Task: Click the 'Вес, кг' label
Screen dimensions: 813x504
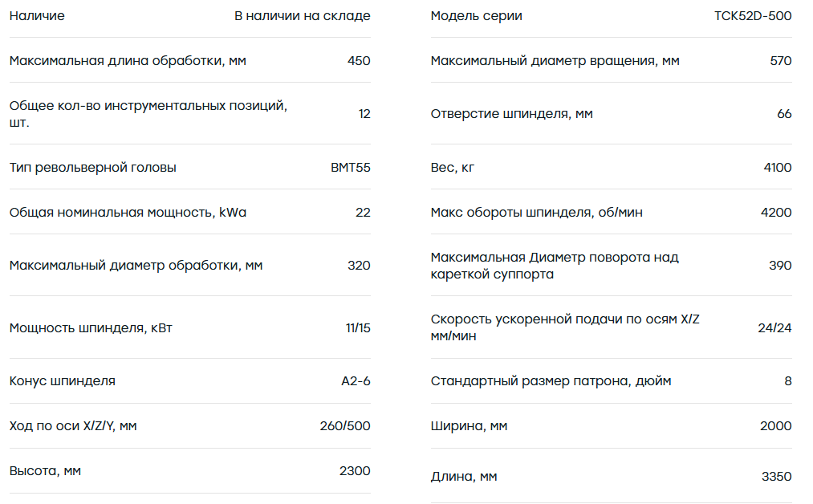Action: pos(452,168)
